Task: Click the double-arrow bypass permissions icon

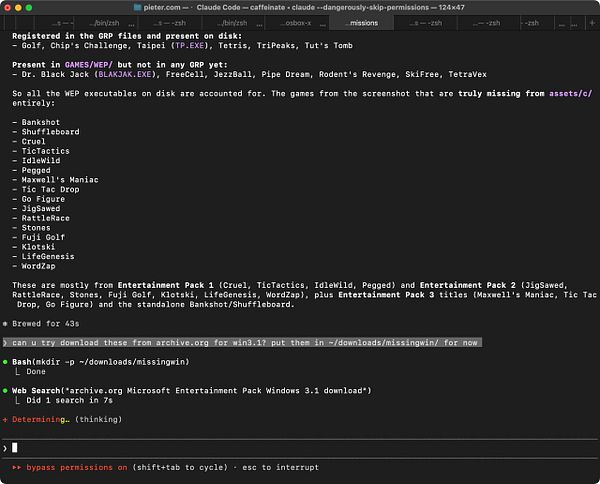Action: [x=17, y=468]
